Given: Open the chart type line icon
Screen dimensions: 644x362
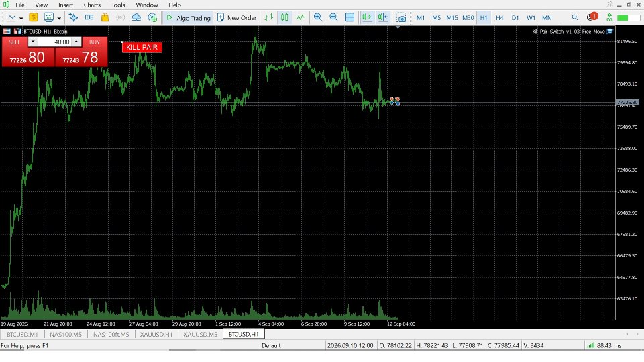Looking at the screenshot, I should [11, 17].
